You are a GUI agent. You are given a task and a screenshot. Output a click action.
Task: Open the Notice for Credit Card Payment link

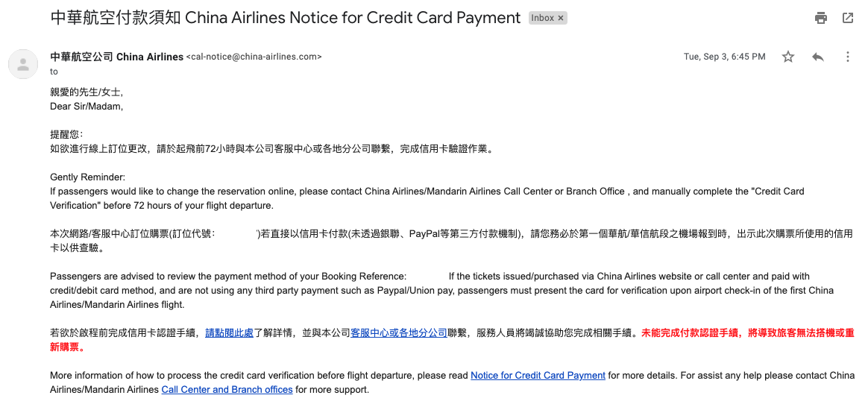[538, 375]
